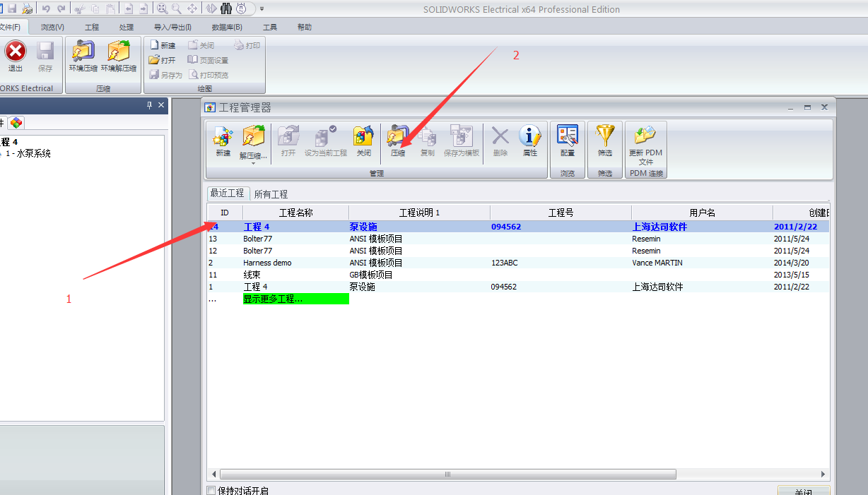Click the 显示更多工程... green link
The height and width of the screenshot is (495, 868).
(x=295, y=299)
